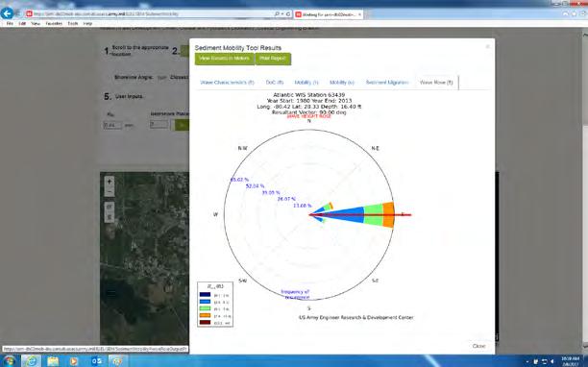This screenshot has width=588, height=367.
Task: Click the map zoom in plus icon
Action: (110, 182)
